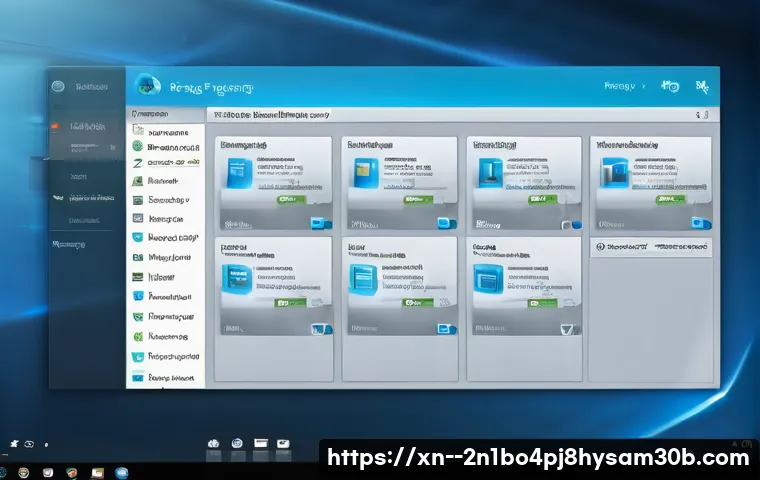The image size is (760, 480).
Task: Click the last icon at the list's bottom
Action: (138, 378)
